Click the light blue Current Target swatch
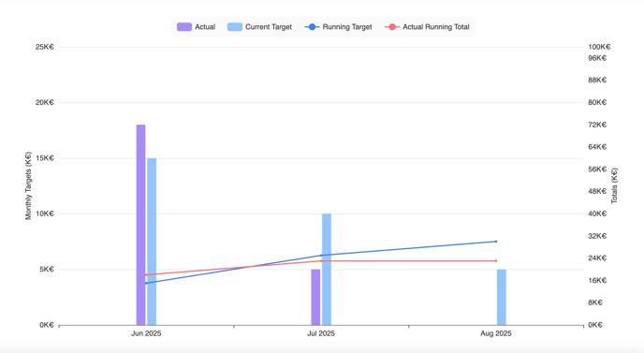 (235, 27)
